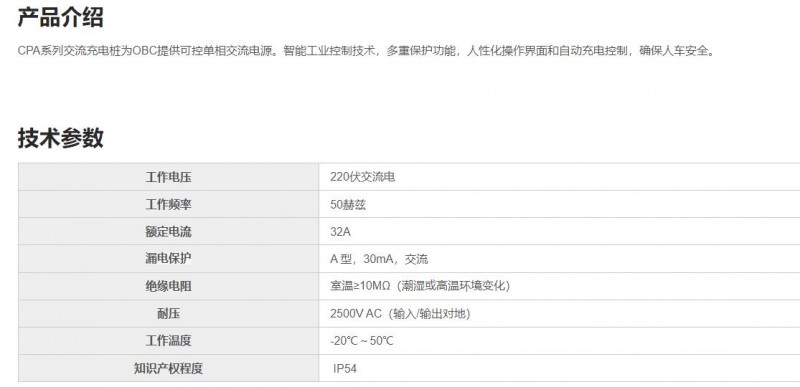
Task: Click the 确保人车安全 text in description
Action: coord(673,51)
